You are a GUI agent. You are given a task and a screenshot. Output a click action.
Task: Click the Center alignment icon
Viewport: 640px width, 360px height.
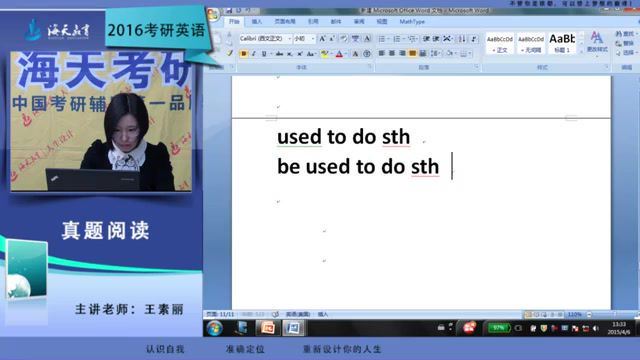(x=392, y=53)
